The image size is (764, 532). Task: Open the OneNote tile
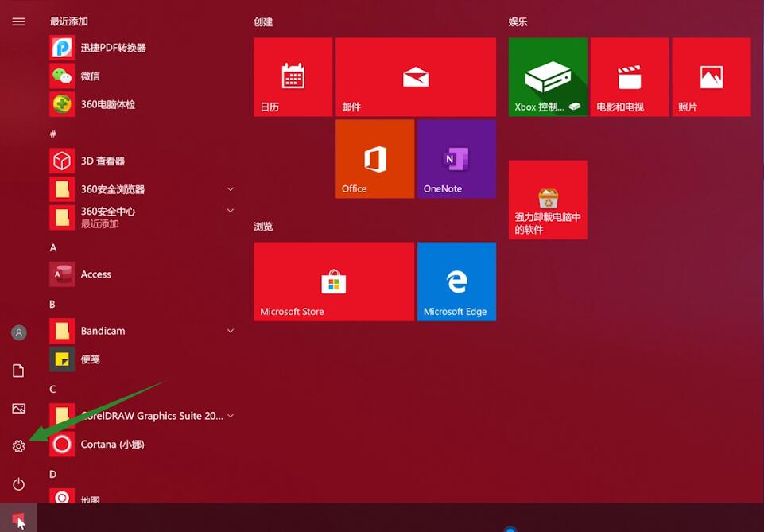click(456, 159)
